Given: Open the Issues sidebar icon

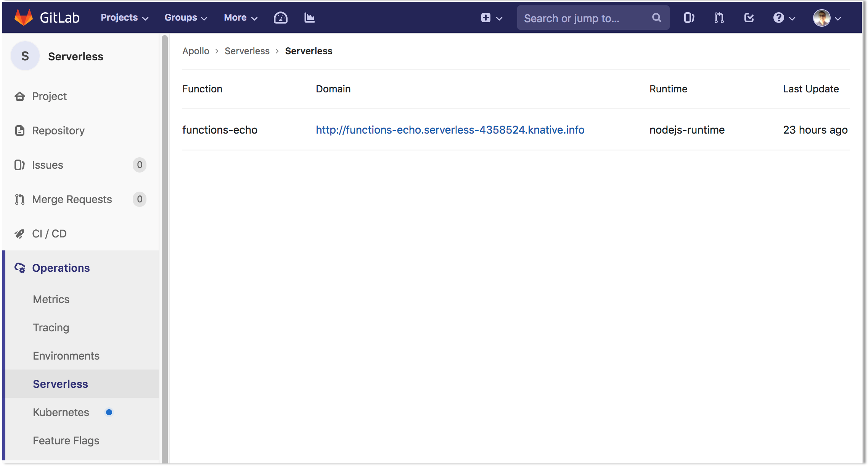Looking at the screenshot, I should [x=19, y=164].
